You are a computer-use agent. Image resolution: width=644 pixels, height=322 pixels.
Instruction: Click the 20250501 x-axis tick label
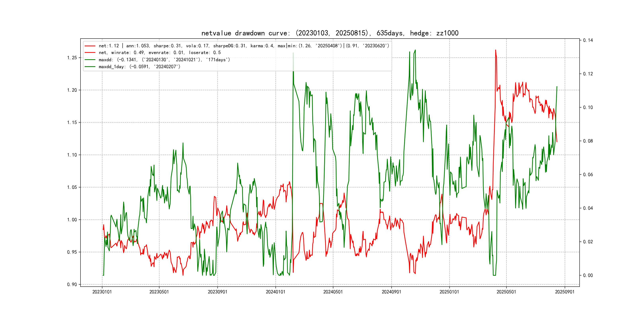click(x=506, y=292)
